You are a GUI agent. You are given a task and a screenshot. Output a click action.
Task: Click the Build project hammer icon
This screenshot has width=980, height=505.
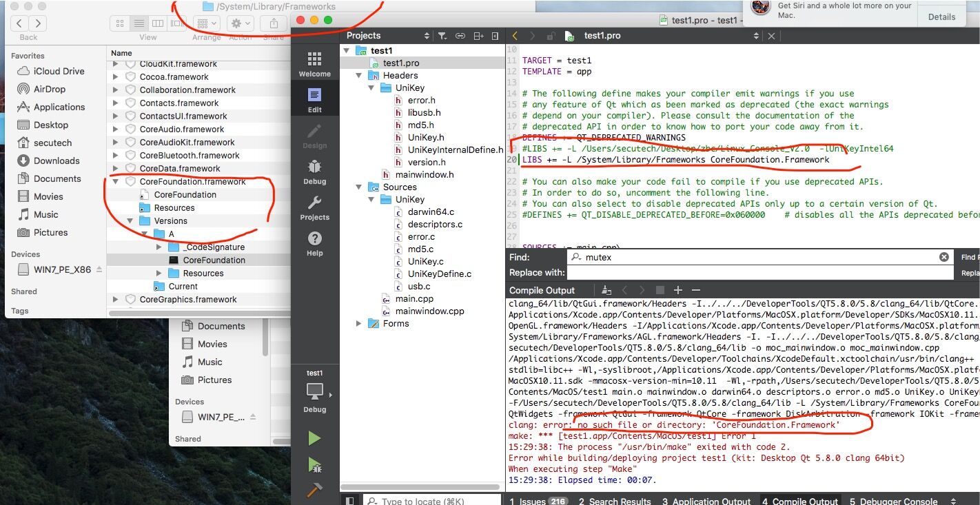pos(314,491)
